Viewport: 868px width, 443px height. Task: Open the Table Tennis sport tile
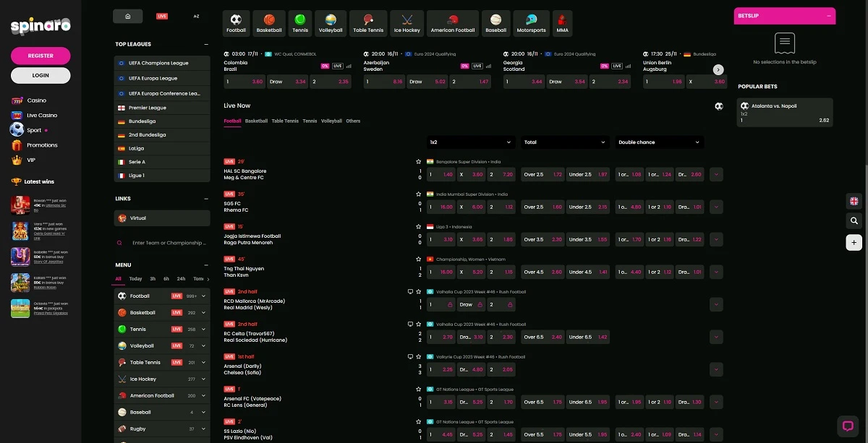coord(368,23)
